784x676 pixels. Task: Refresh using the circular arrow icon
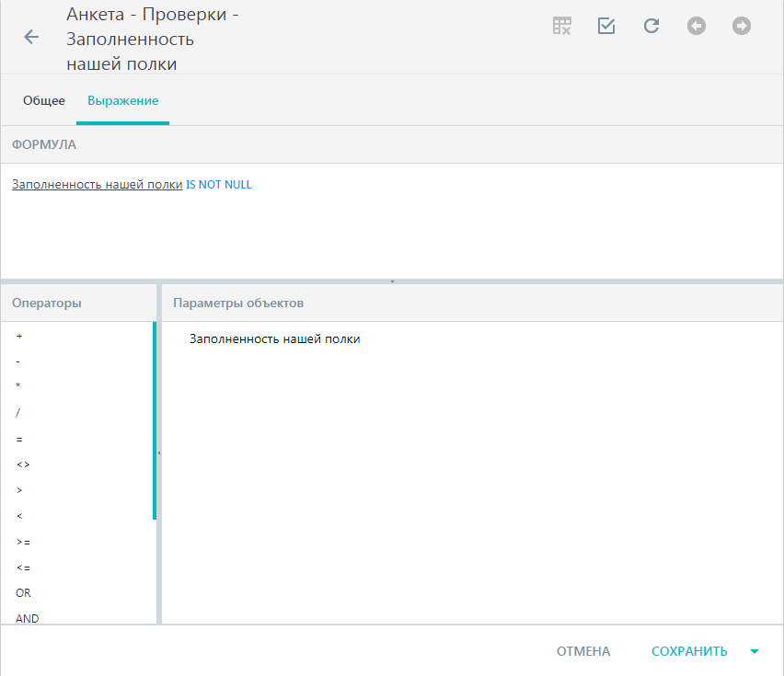pos(651,26)
